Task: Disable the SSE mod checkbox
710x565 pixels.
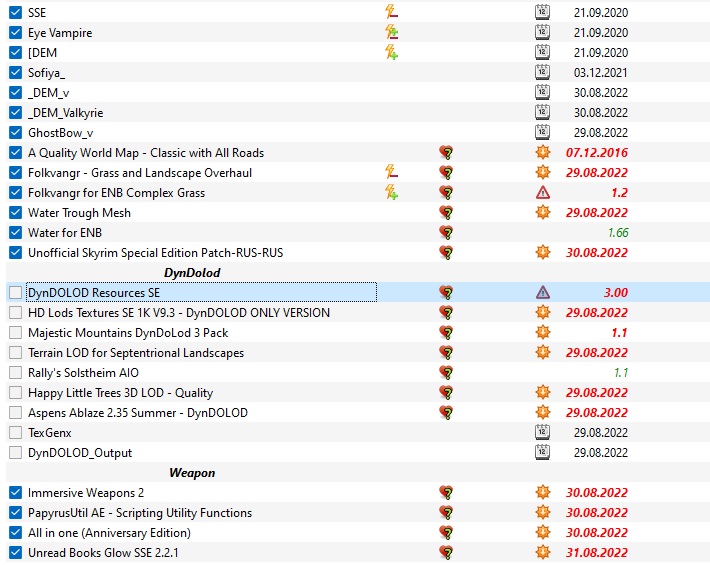Action: [15, 12]
